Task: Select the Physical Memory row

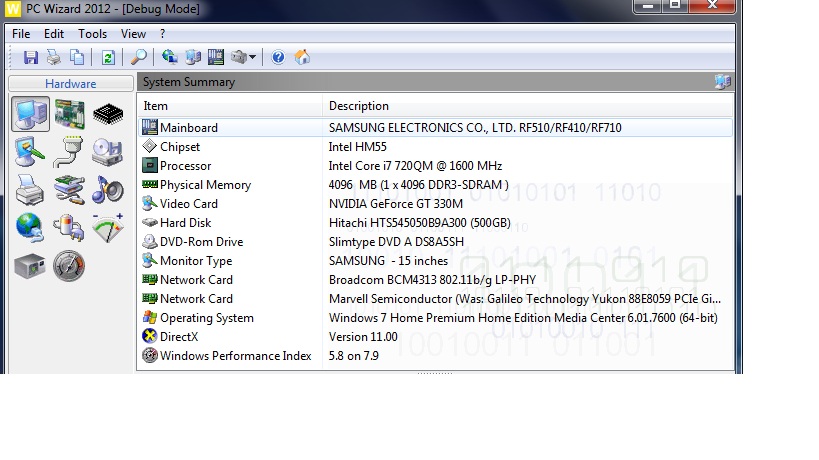Action: tap(436, 185)
